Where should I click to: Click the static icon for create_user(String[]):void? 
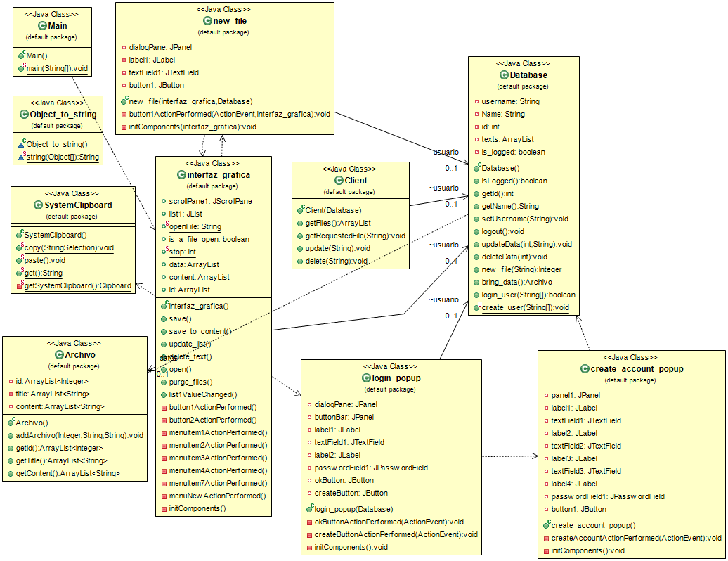[477, 307]
